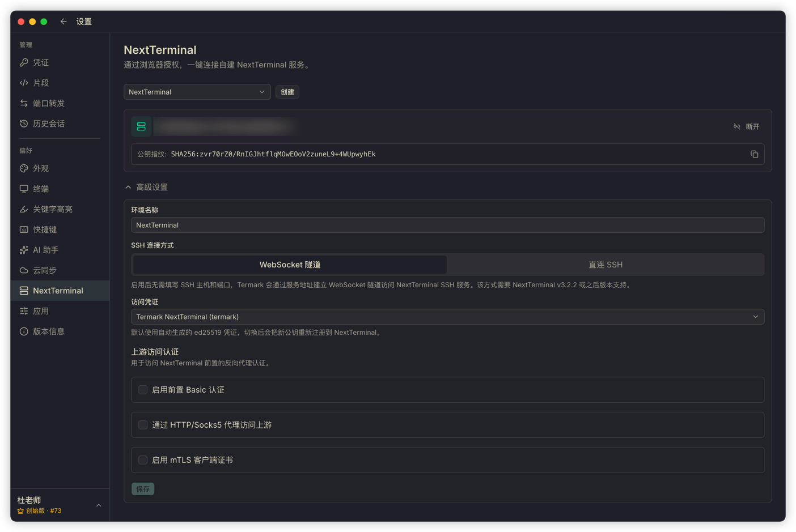The image size is (796, 532).
Task: Open 快捷键 preferences
Action: pyautogui.click(x=60, y=229)
